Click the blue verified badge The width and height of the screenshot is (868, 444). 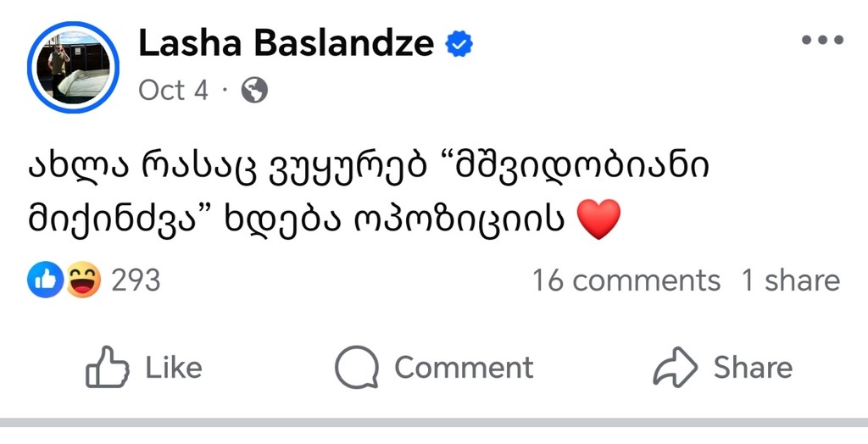pos(459,43)
